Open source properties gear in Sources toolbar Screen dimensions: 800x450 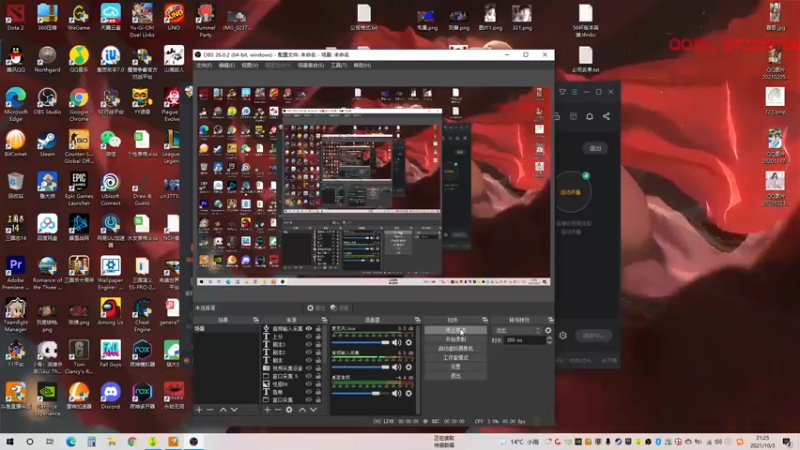tap(289, 410)
